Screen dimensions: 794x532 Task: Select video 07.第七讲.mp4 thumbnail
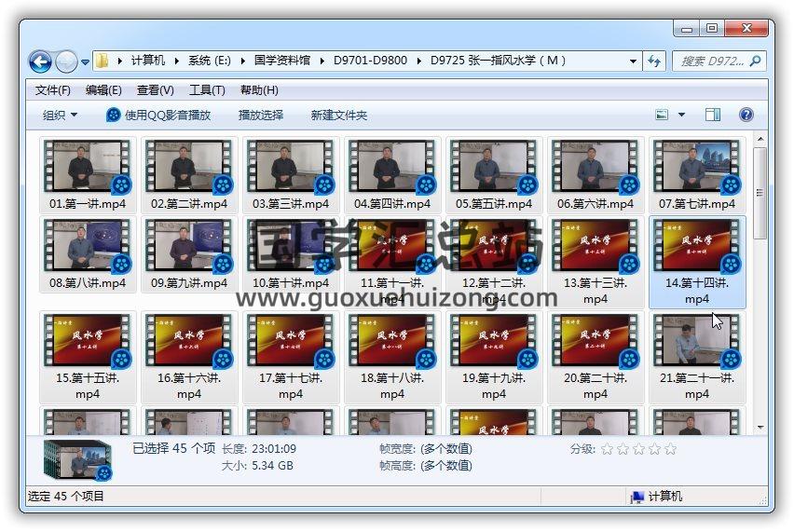pyautogui.click(x=697, y=167)
